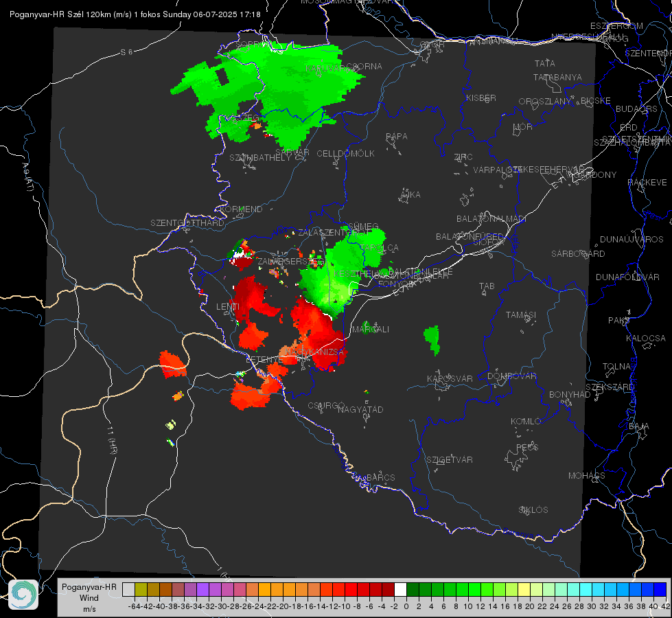Viewport: 672px width, 618px height.
Task: Click the KALOCSA label
Action: click(645, 338)
